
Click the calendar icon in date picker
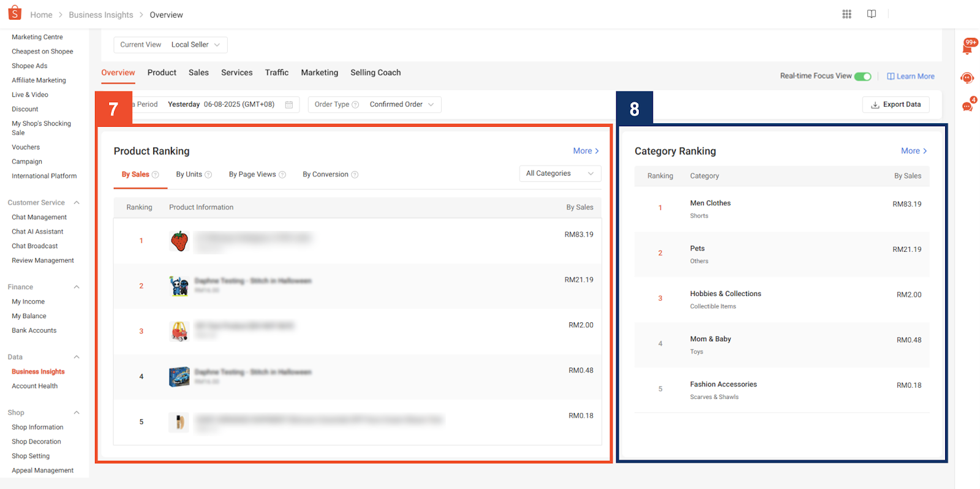pyautogui.click(x=289, y=105)
